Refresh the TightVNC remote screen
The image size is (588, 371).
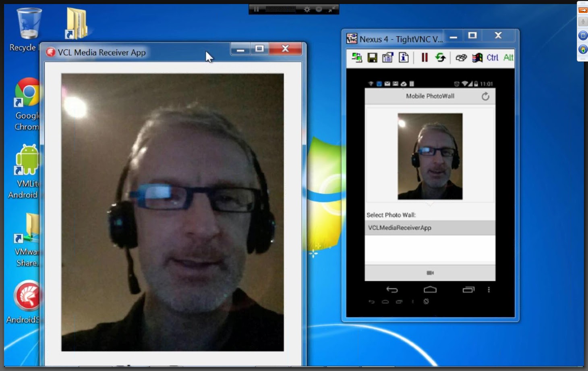[440, 58]
